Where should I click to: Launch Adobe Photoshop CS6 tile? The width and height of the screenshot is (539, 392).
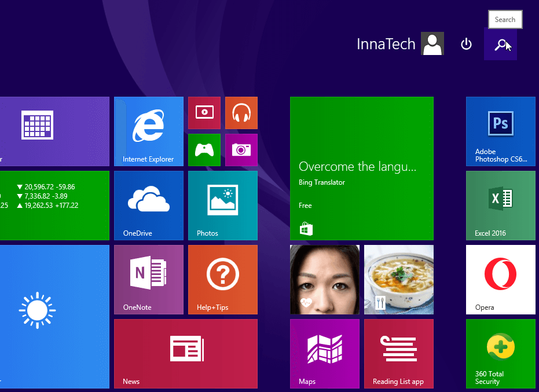tap(500, 131)
